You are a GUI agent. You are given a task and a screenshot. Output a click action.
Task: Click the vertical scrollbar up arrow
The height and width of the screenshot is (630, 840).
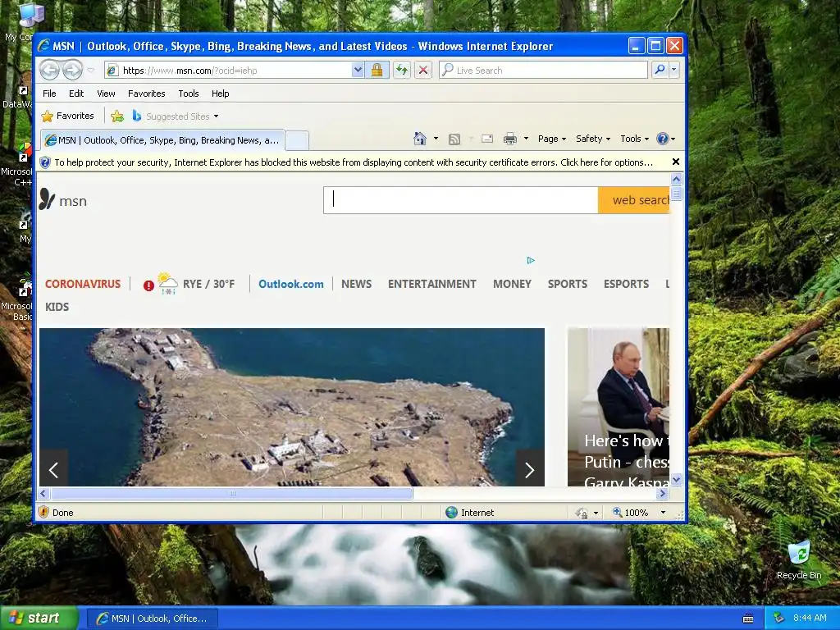coord(676,180)
